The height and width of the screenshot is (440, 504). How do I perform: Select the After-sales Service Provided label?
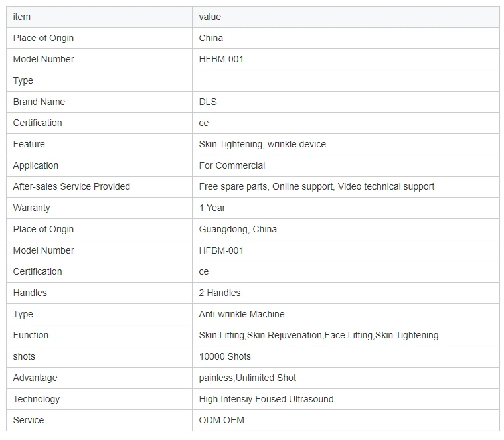point(72,186)
